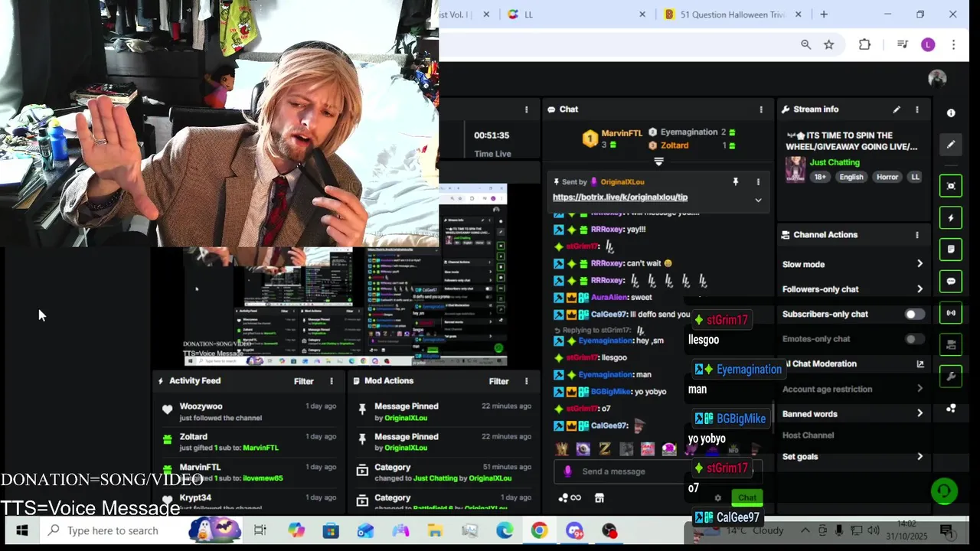Open the Windows Start menu
The height and width of the screenshot is (551, 980).
pyautogui.click(x=21, y=530)
